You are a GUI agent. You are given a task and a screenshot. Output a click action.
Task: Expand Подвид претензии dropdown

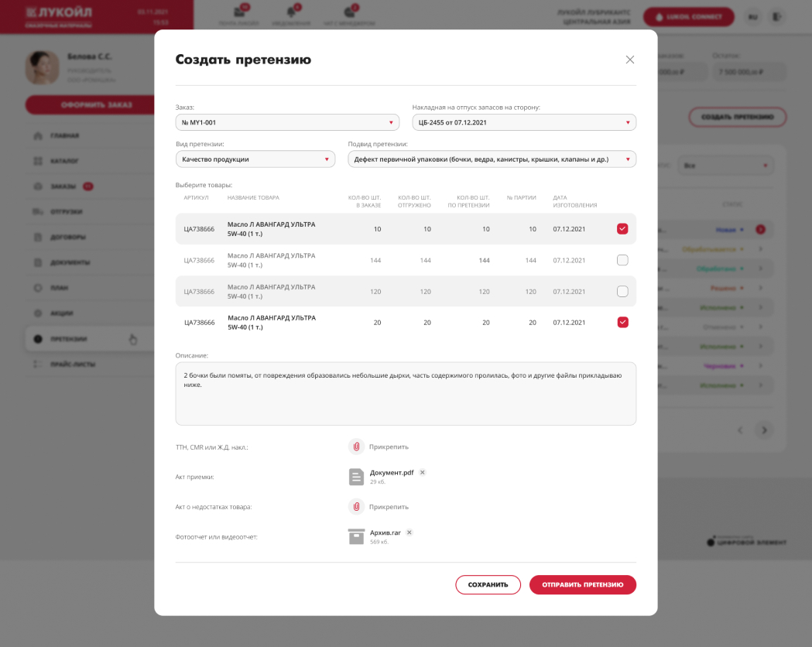pos(492,159)
